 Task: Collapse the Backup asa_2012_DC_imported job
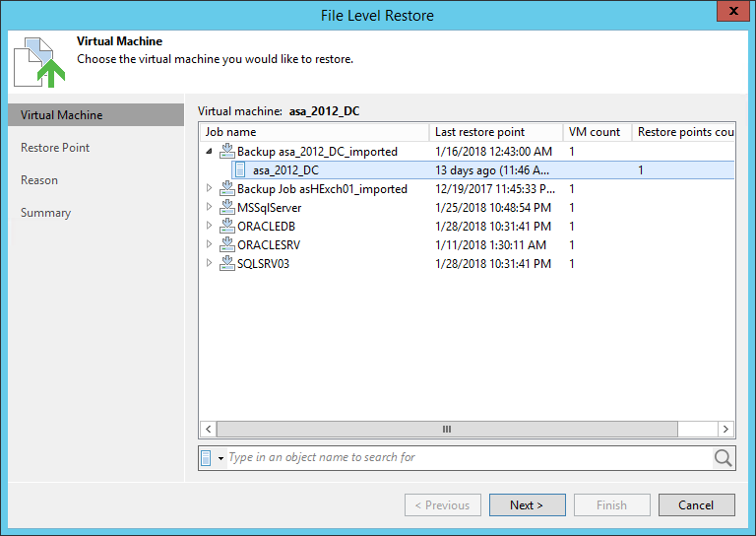pos(209,152)
